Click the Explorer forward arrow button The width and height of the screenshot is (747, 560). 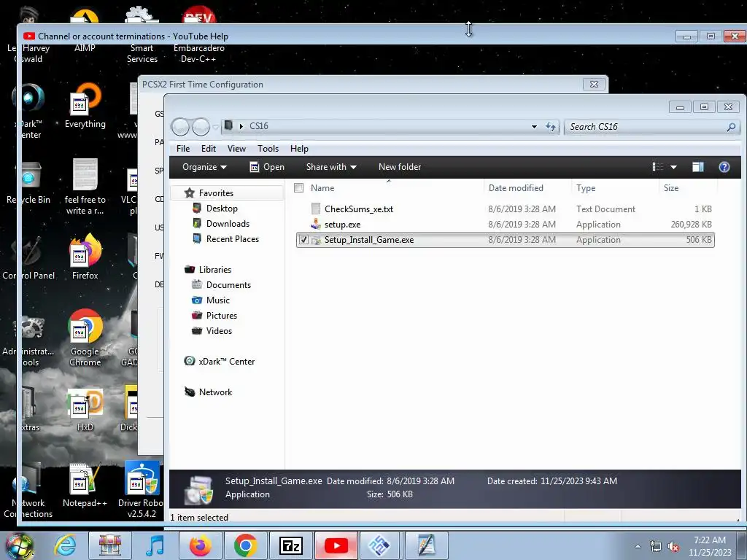click(201, 127)
